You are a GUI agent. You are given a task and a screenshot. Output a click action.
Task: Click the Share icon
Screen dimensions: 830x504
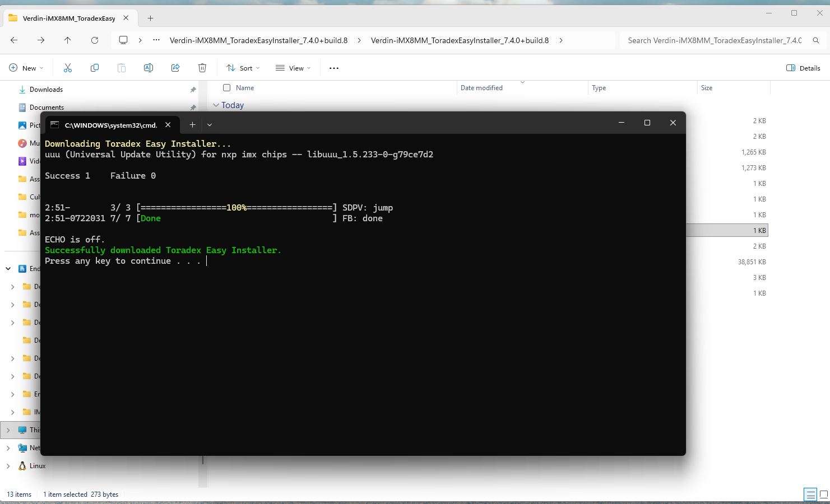tap(175, 68)
